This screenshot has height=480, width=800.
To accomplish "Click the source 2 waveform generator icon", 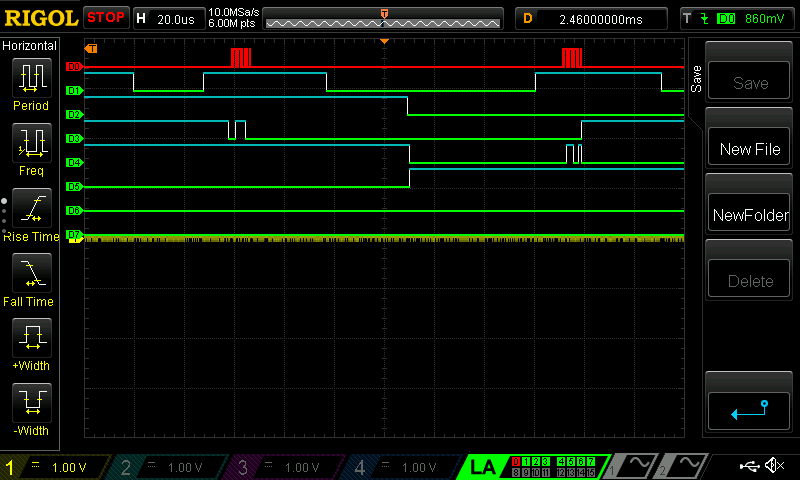I will click(681, 466).
